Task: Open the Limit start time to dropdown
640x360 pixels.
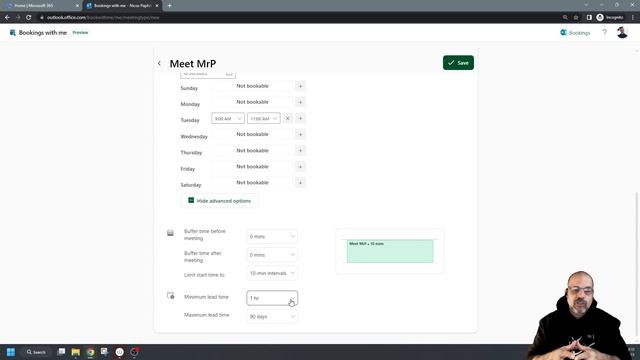Action: click(272, 273)
